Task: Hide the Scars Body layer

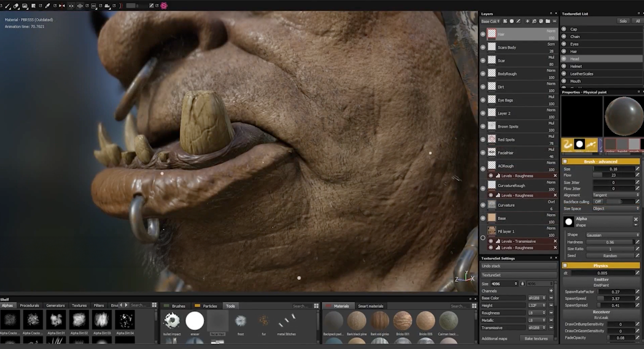Action: 483,47
